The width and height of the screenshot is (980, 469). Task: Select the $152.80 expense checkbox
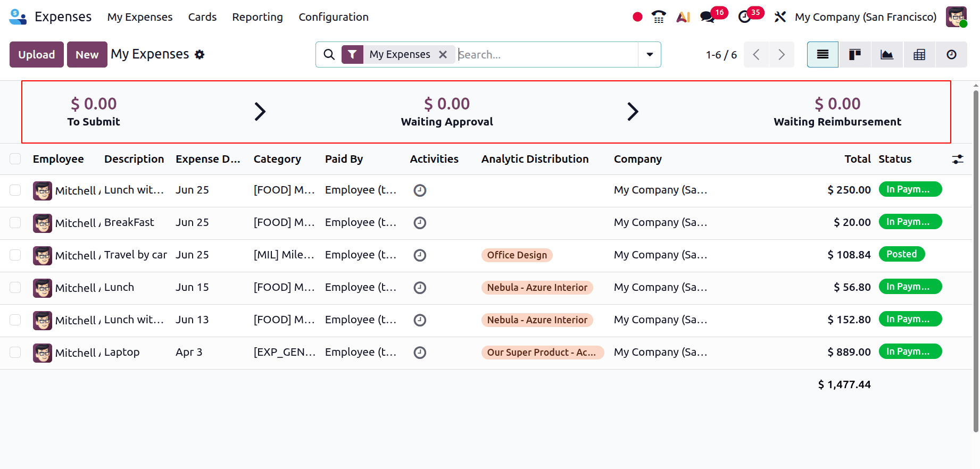tap(15, 320)
